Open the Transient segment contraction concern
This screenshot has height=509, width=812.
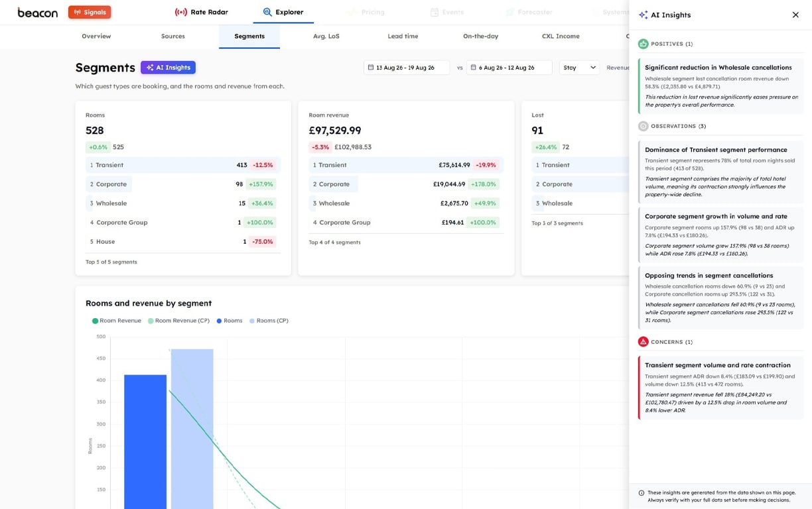coord(721,388)
